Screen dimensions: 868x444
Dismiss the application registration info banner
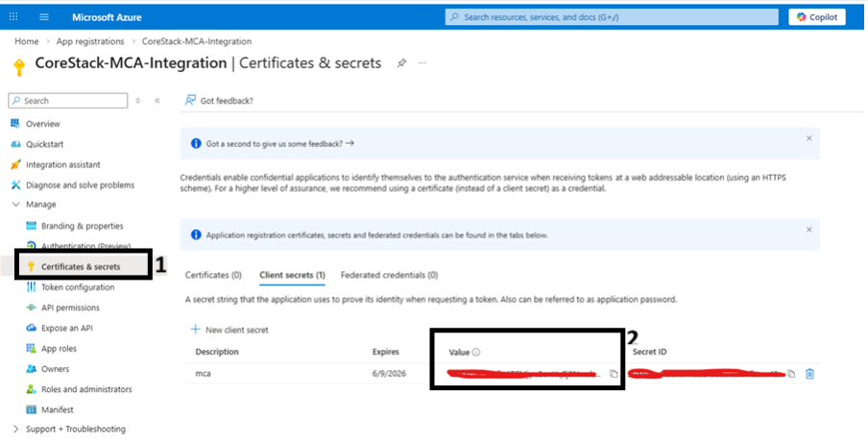point(808,230)
